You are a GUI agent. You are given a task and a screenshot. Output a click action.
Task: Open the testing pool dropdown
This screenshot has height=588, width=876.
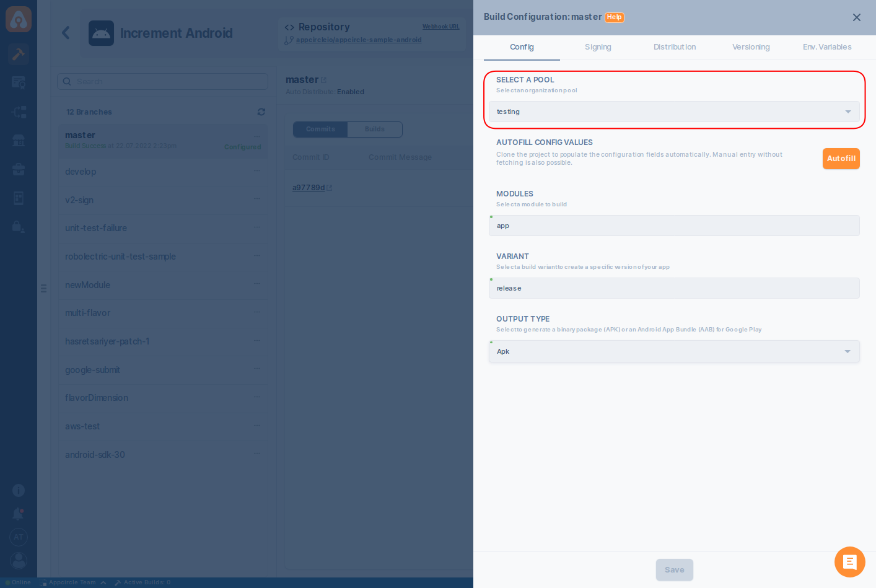coord(674,112)
